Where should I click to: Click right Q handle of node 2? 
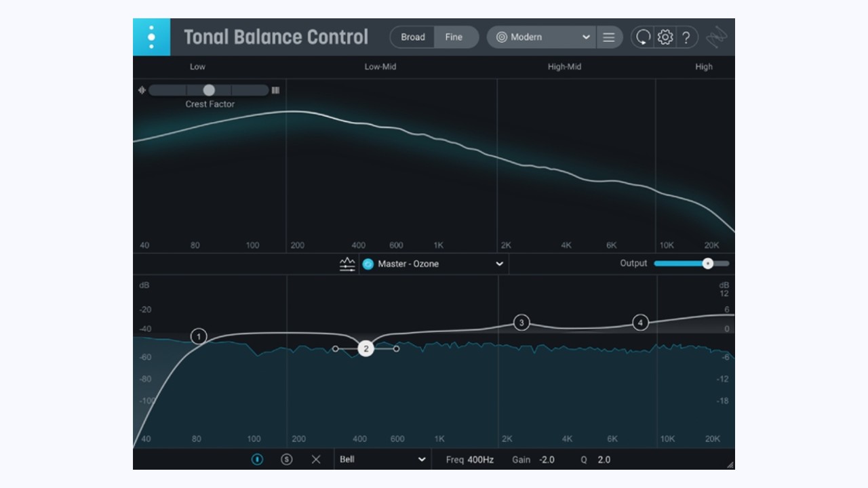[x=397, y=349]
